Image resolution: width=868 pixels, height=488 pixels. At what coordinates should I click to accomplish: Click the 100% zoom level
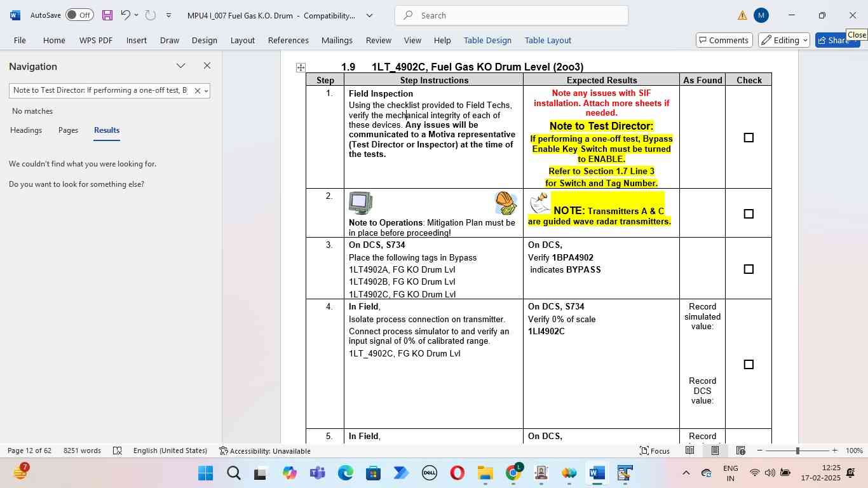854,451
